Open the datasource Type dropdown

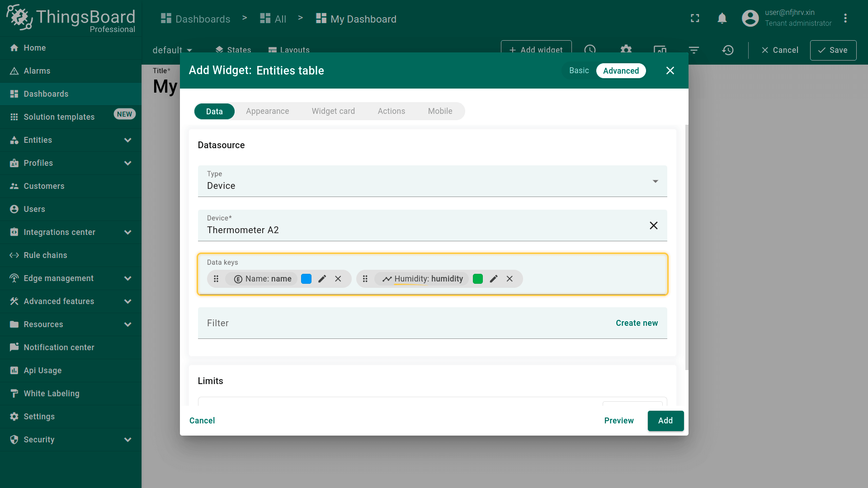point(432,181)
